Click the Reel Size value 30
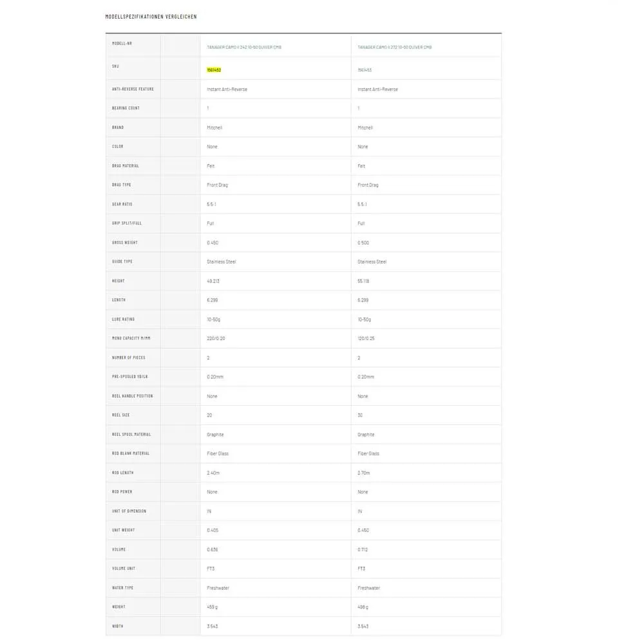The height and width of the screenshot is (644, 644). [361, 415]
